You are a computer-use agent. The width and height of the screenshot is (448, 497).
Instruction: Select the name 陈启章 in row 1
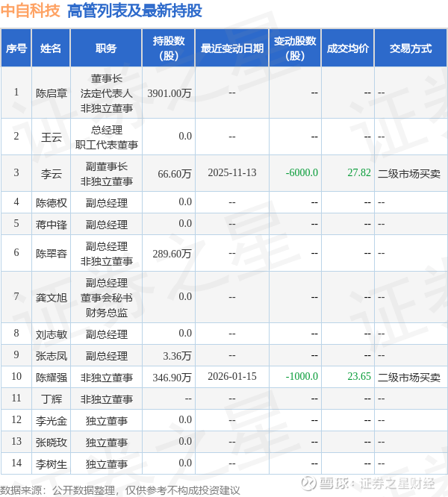(52, 93)
